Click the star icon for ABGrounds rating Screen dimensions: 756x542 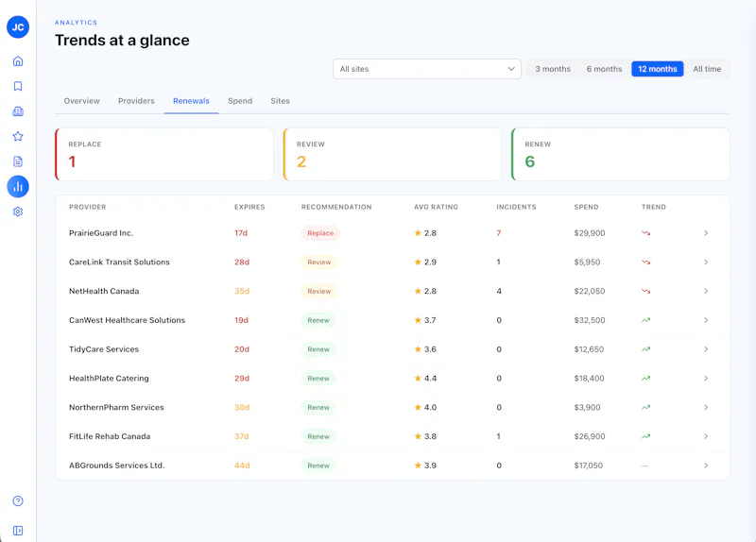point(418,466)
